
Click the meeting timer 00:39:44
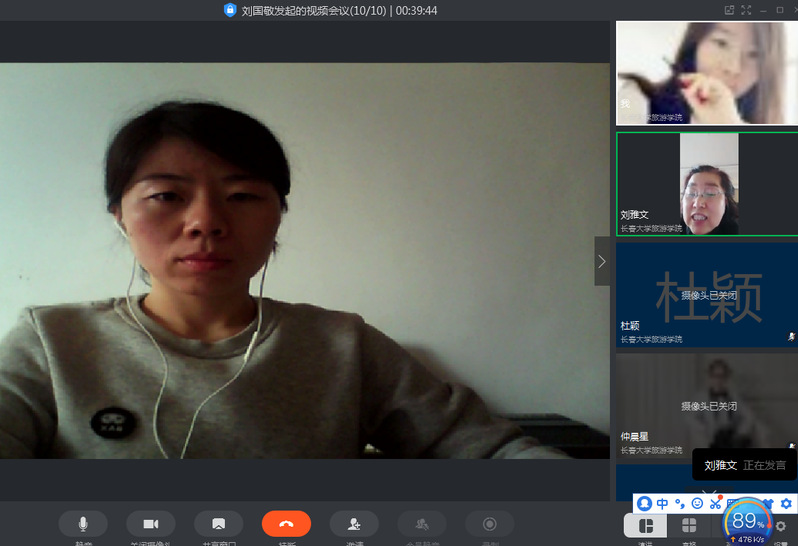point(416,11)
